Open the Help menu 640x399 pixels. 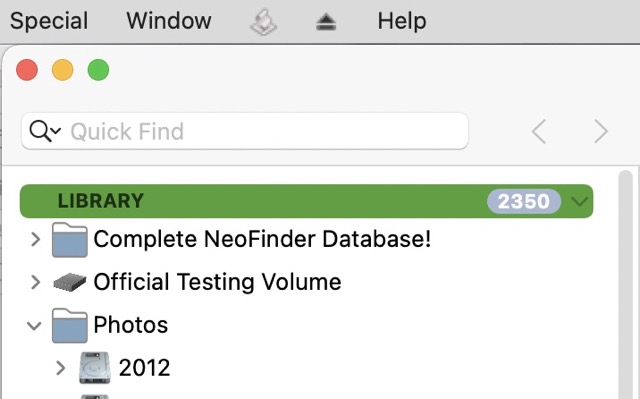[x=402, y=21]
